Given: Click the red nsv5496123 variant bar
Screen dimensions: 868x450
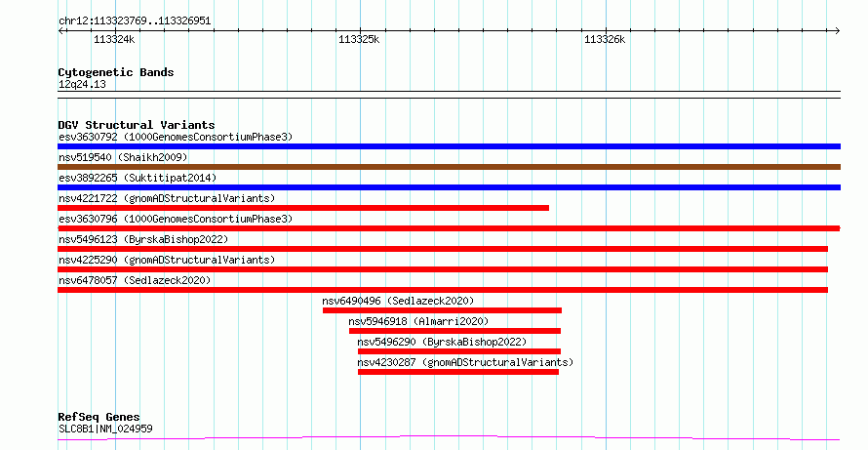Looking at the screenshot, I should pyautogui.click(x=443, y=249).
